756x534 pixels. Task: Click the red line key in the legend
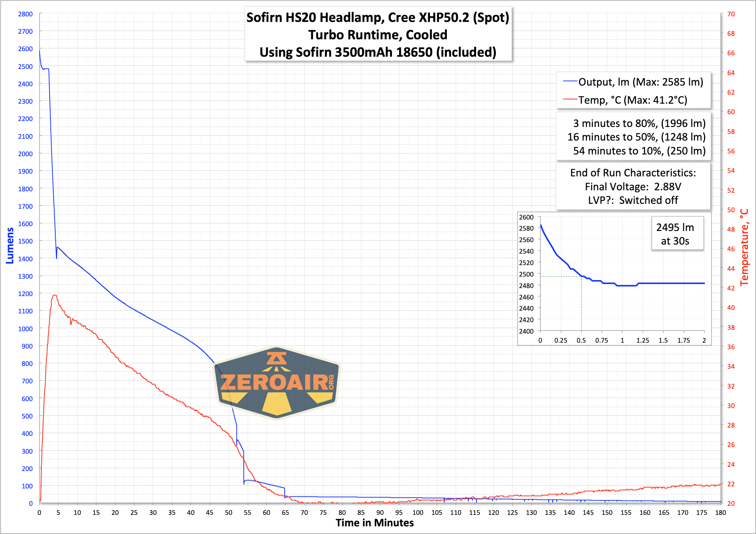pyautogui.click(x=570, y=99)
